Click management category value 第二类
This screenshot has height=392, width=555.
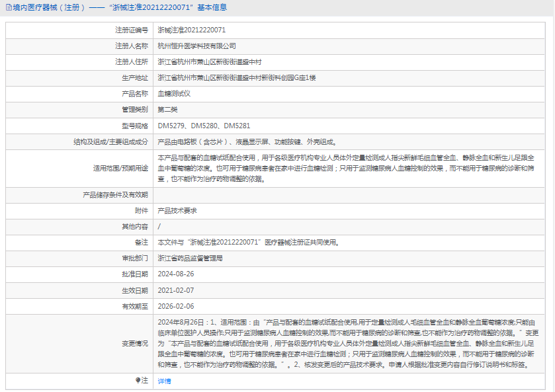(167, 110)
